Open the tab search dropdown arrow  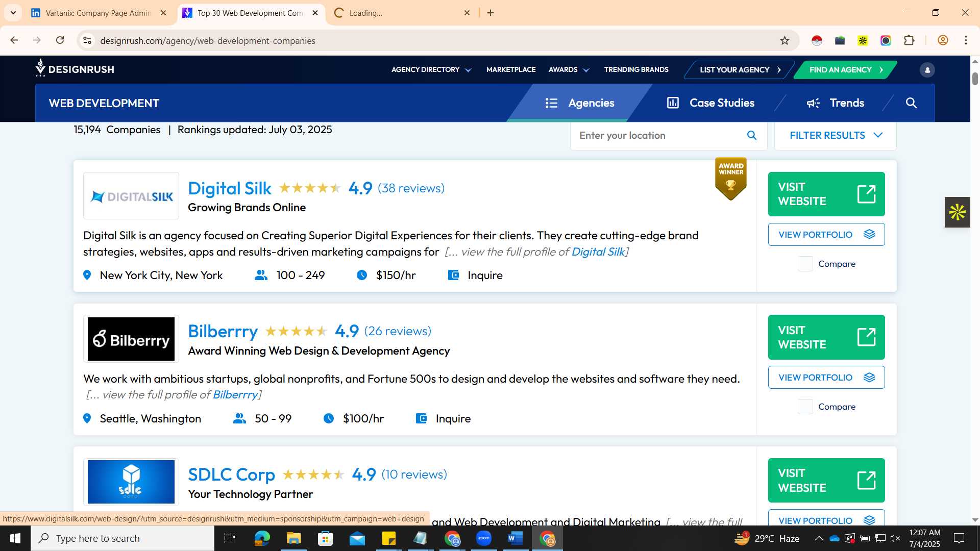13,13
